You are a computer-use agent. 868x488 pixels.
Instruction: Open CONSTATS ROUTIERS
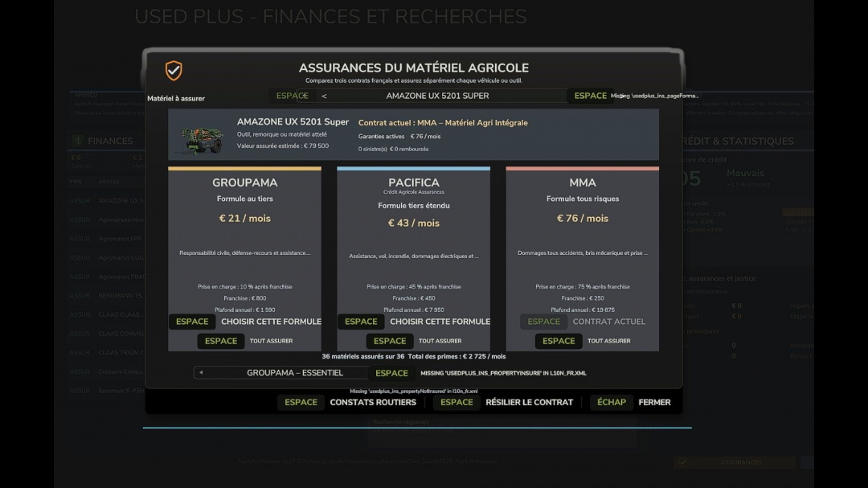click(346, 402)
